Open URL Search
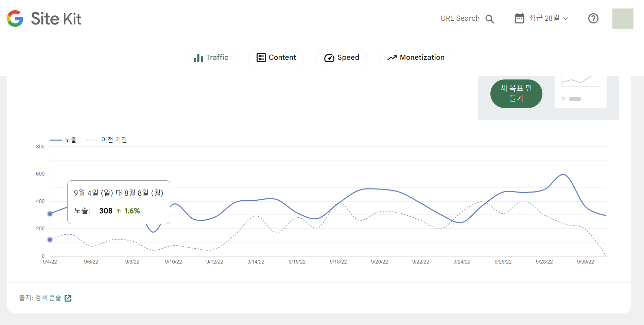 point(467,19)
